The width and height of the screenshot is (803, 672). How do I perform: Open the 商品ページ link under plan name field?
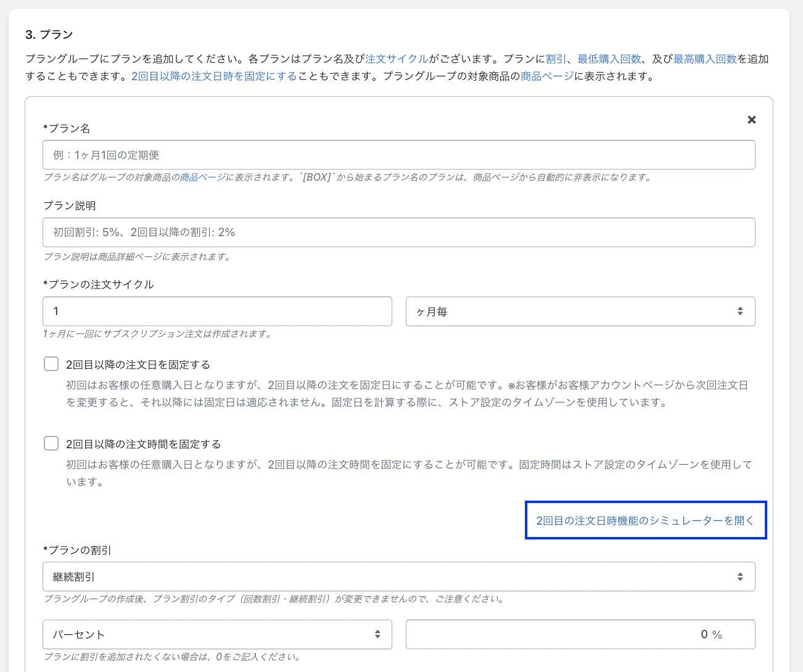[203, 177]
